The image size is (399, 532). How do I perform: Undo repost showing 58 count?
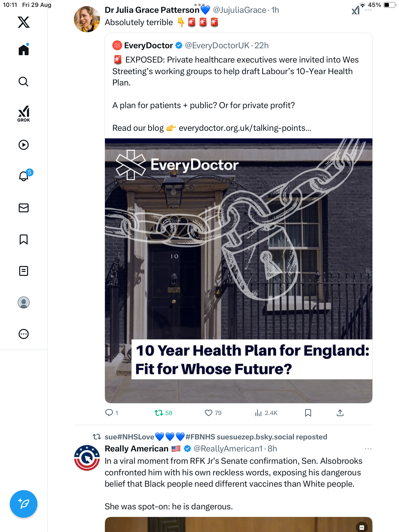click(159, 413)
